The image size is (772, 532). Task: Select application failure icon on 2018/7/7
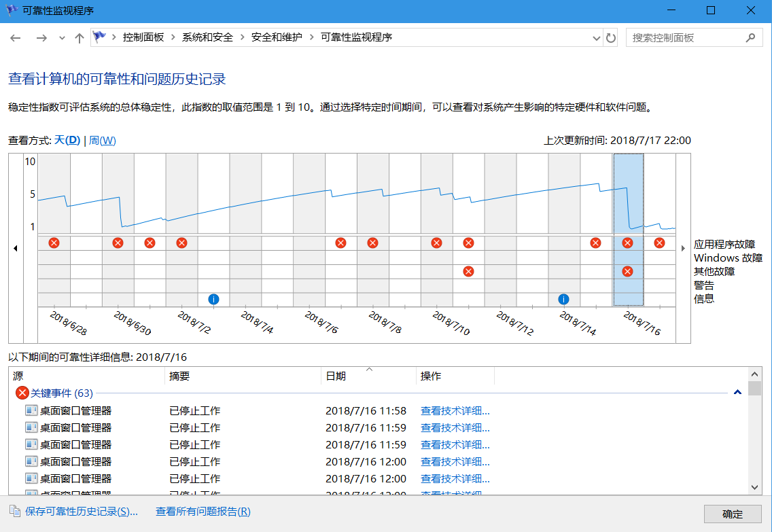tap(340, 243)
